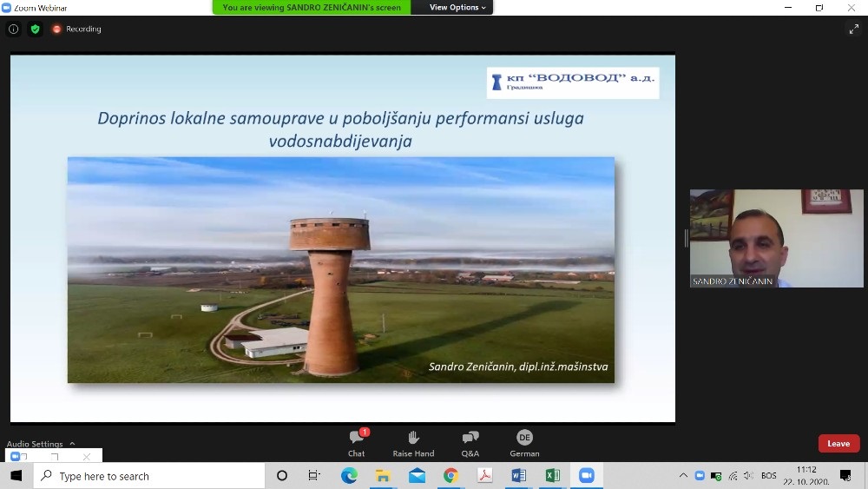Viewport: 868px width, 489px height.
Task: Click the green encryption shield icon
Action: coord(35,29)
